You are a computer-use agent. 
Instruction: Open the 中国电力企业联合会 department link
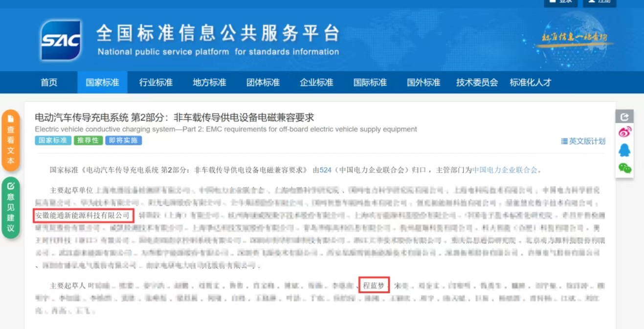[x=505, y=170]
